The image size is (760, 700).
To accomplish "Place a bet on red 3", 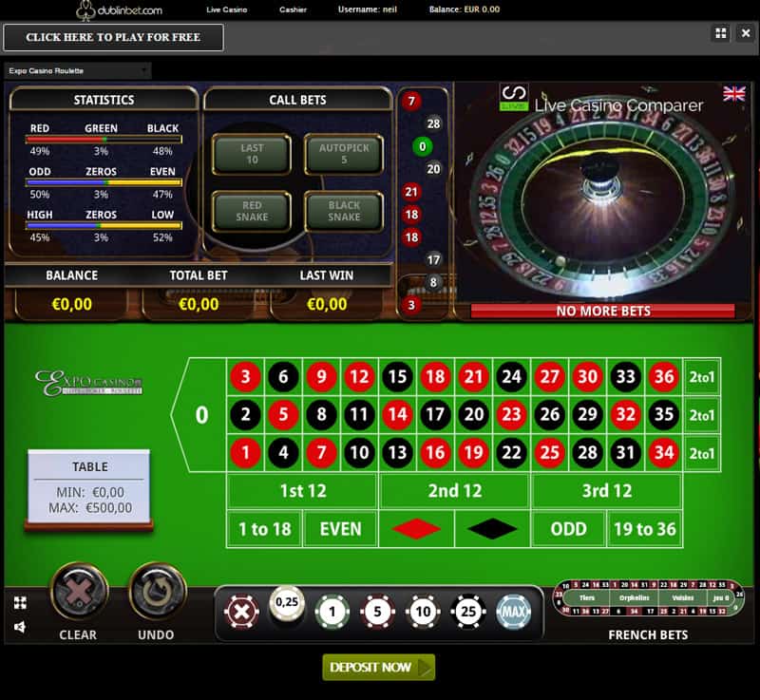I will tap(246, 376).
